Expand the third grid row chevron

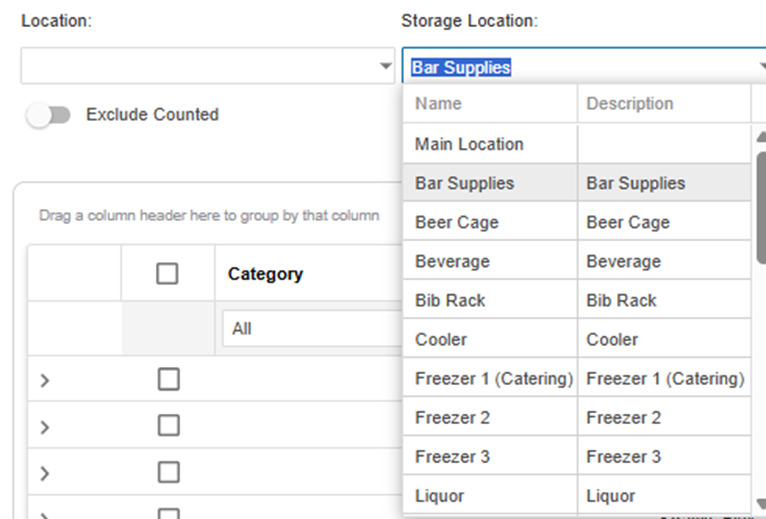tap(45, 473)
